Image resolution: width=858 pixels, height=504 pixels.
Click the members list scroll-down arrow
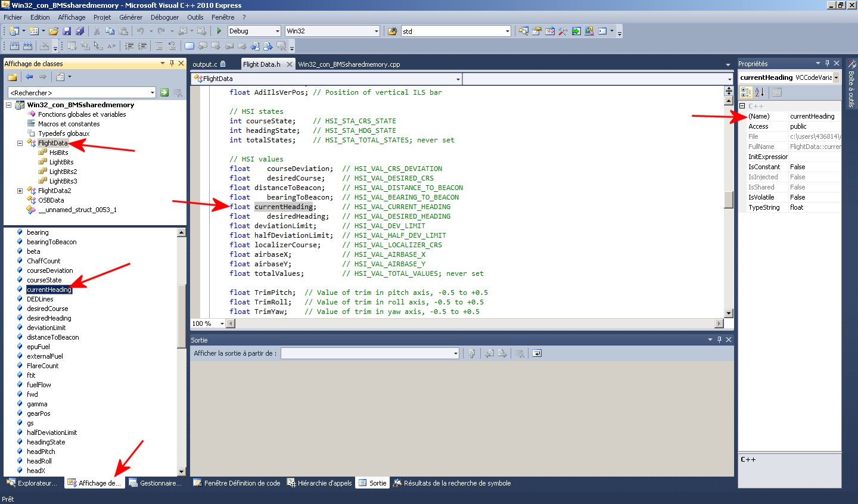(x=182, y=471)
